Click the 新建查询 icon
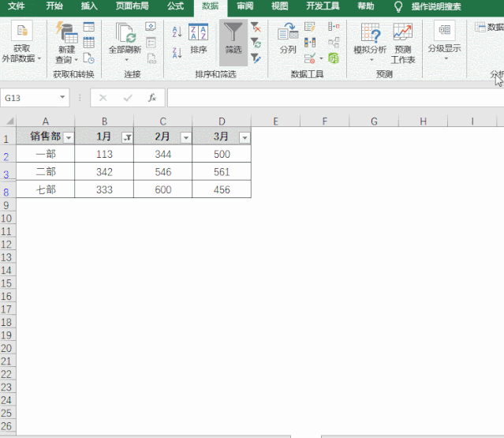This screenshot has width=504, height=438. click(x=66, y=32)
